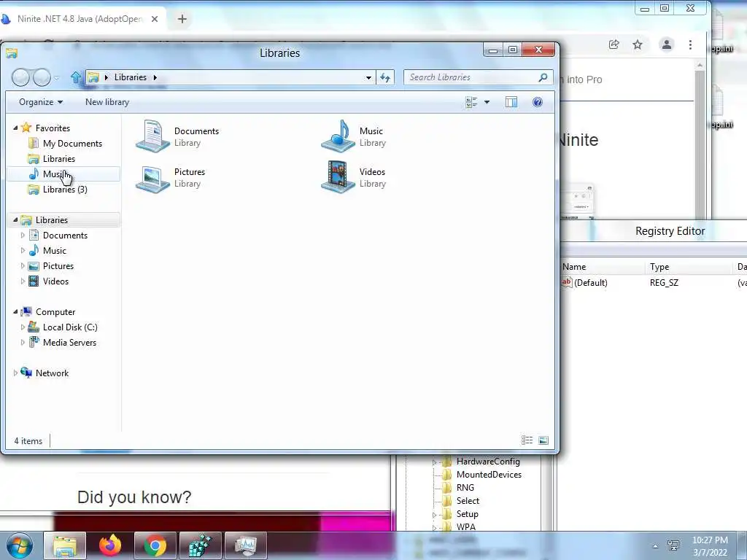
Task: Open the recent pages dropdown arrow
Action: (56, 77)
